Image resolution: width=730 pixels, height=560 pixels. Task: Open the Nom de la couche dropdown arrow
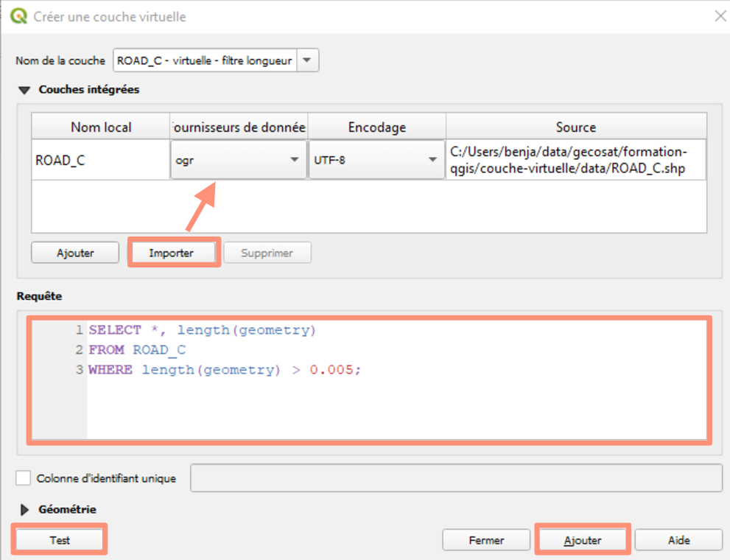click(x=308, y=60)
